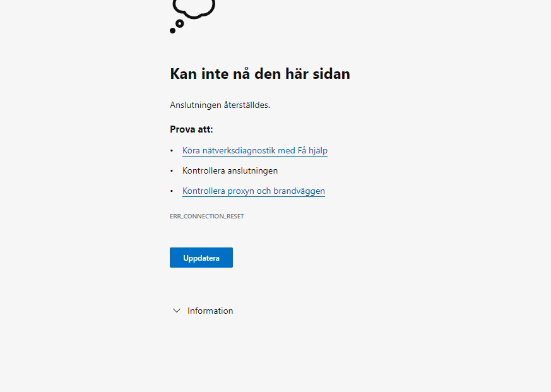The image size is (551, 392).
Task: Open Köra nätverksdiagnostik med Få hjälp link
Action: (x=254, y=151)
